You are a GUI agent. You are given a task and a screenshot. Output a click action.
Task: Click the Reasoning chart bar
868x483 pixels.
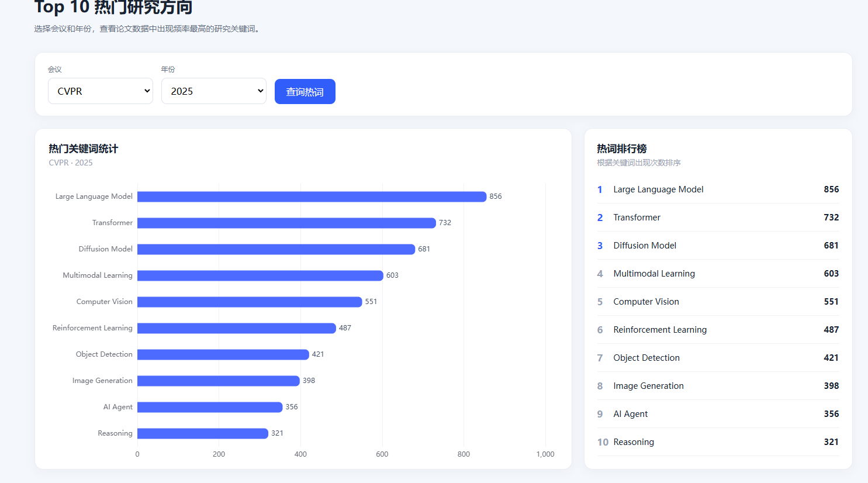coord(203,433)
